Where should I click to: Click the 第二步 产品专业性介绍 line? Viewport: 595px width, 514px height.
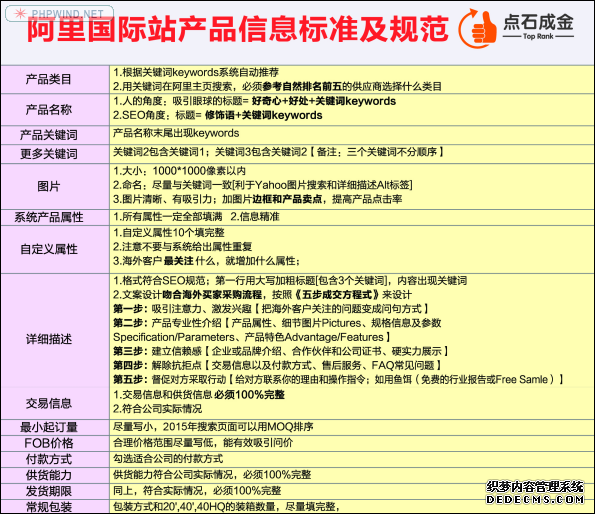coord(277,323)
